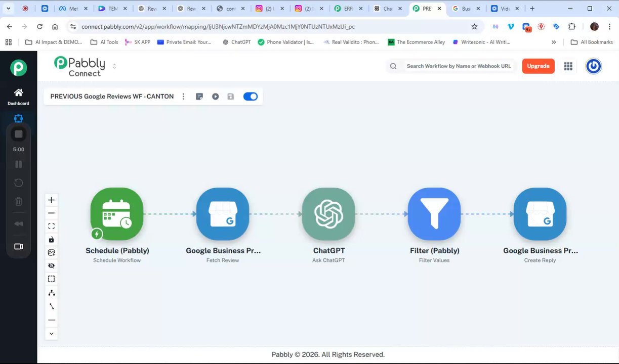The image size is (619, 364).
Task: Open the workflow notes icon
Action: [x=199, y=96]
